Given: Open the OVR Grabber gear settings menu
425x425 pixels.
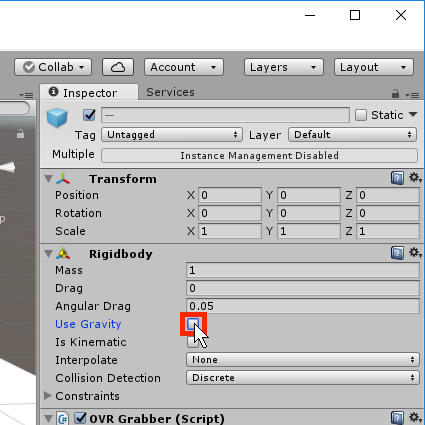Looking at the screenshot, I should click(x=415, y=417).
